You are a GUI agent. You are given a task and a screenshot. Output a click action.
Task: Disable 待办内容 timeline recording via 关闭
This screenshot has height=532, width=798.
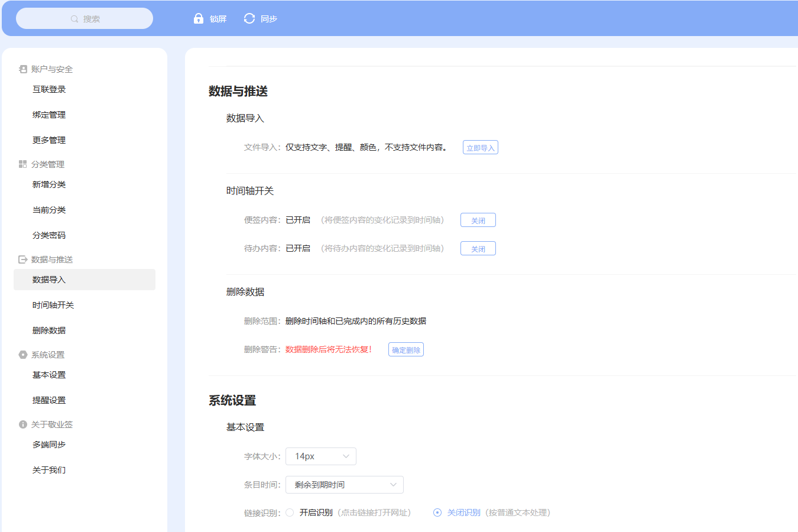pyautogui.click(x=478, y=248)
